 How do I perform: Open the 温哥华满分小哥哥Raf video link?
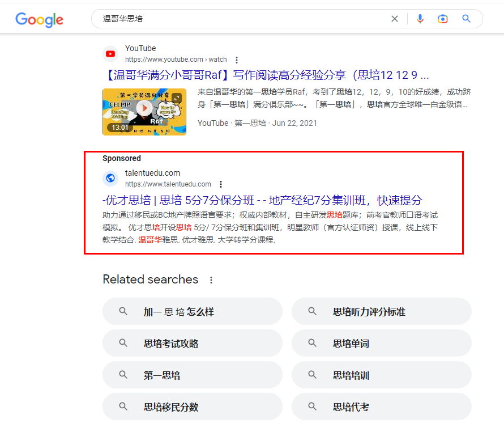(267, 75)
